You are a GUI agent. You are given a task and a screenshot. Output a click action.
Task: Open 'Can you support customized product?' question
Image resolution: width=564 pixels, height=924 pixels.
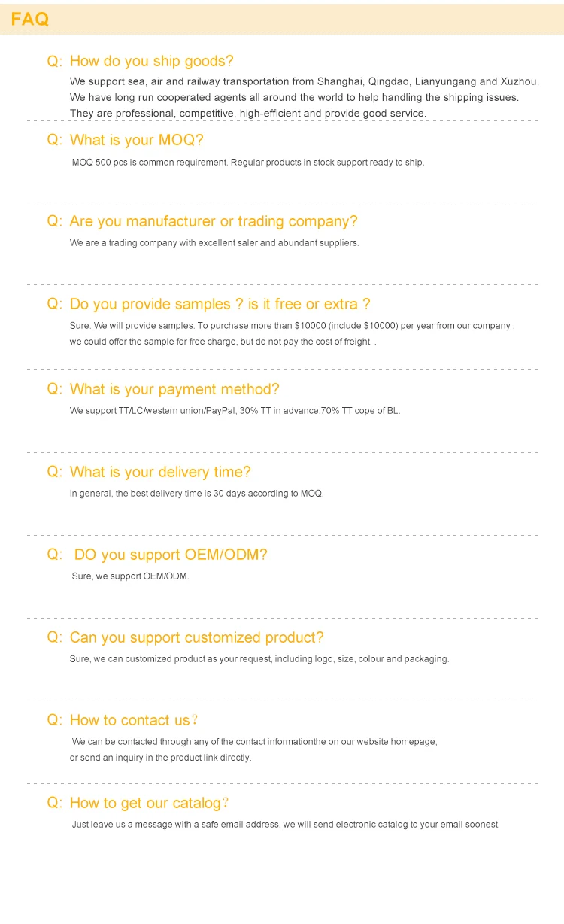tap(196, 638)
